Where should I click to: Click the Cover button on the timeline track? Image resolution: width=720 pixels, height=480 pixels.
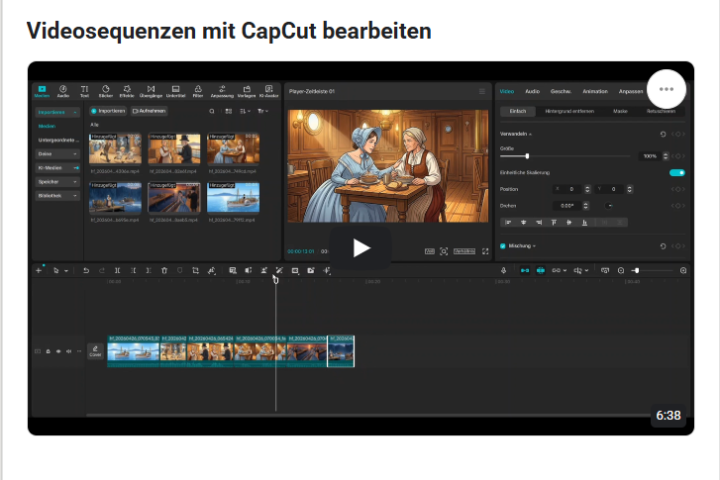pyautogui.click(x=95, y=351)
